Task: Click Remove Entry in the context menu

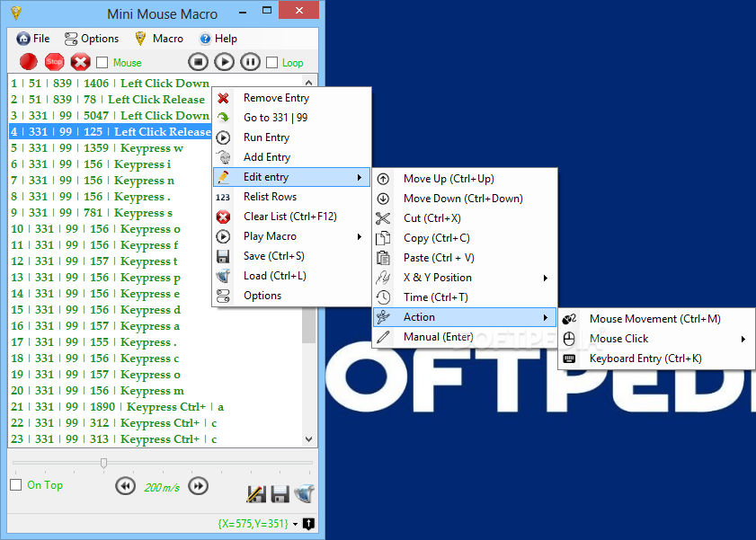Action: [291, 98]
